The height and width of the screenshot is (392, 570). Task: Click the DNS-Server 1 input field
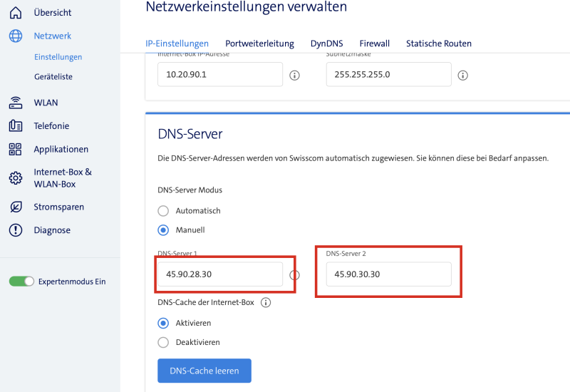(x=219, y=274)
